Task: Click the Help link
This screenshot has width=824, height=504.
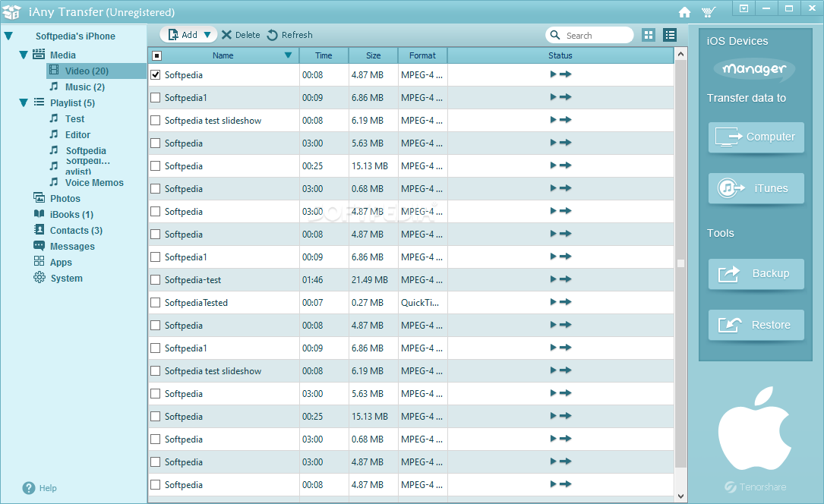Action: pyautogui.click(x=48, y=488)
